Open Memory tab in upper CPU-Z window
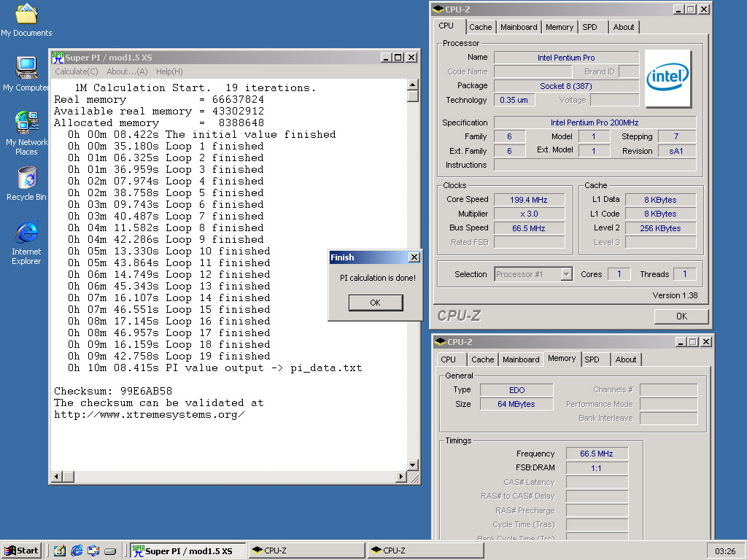This screenshot has width=747, height=560. click(x=560, y=27)
